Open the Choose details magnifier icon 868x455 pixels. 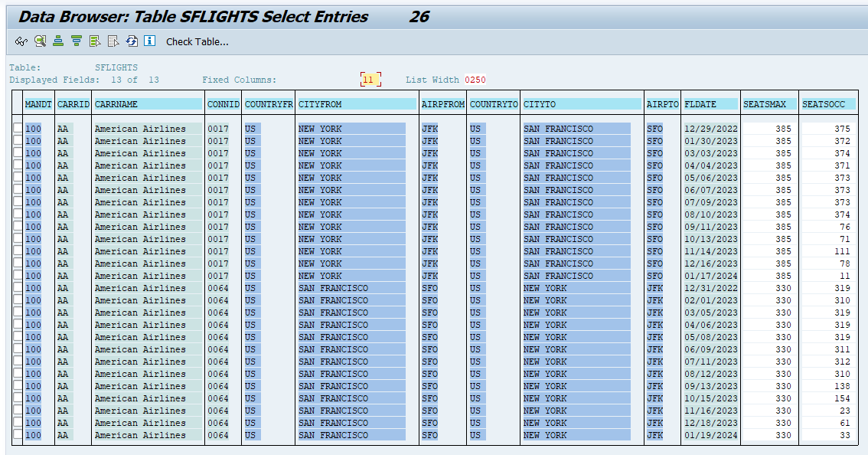point(40,41)
